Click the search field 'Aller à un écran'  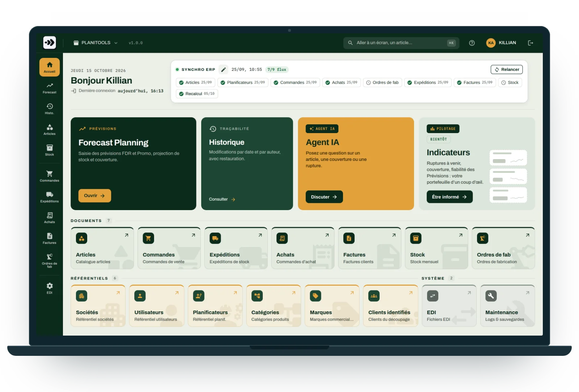(x=401, y=43)
